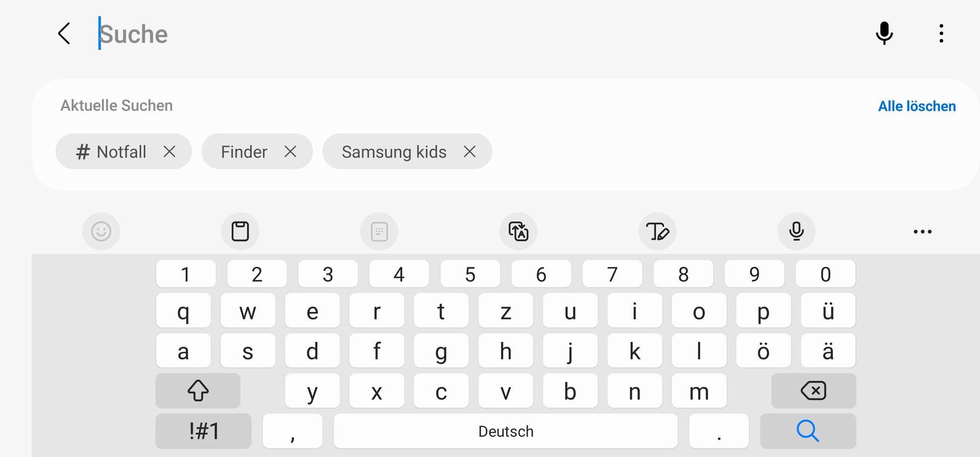The width and height of the screenshot is (980, 457).
Task: Open the keyboard translate tool
Action: point(518,231)
